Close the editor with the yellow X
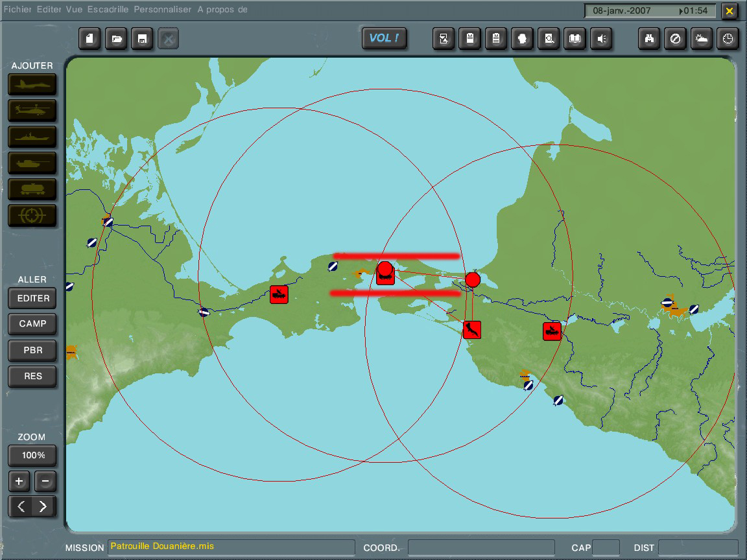The width and height of the screenshot is (747, 560). pos(729,10)
